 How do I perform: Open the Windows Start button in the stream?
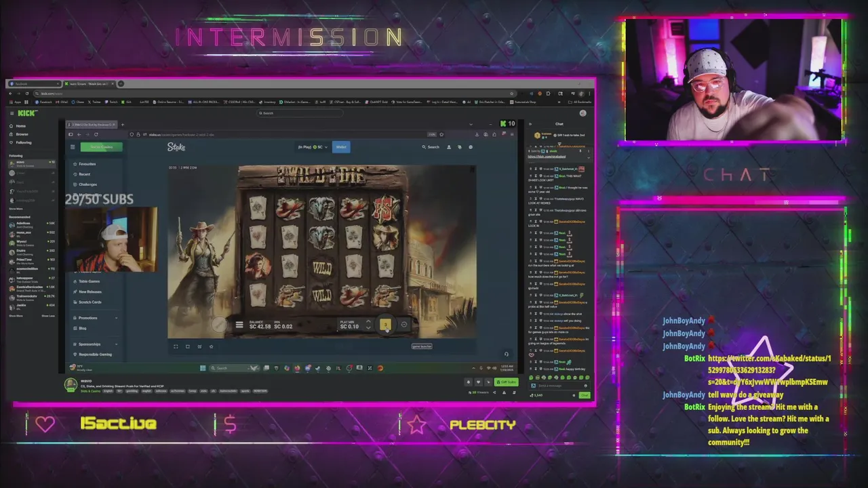tap(202, 368)
